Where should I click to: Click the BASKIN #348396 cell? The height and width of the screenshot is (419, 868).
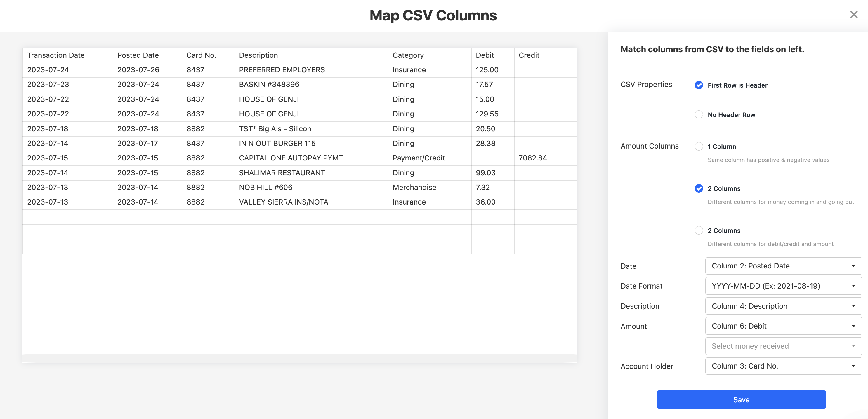(311, 85)
